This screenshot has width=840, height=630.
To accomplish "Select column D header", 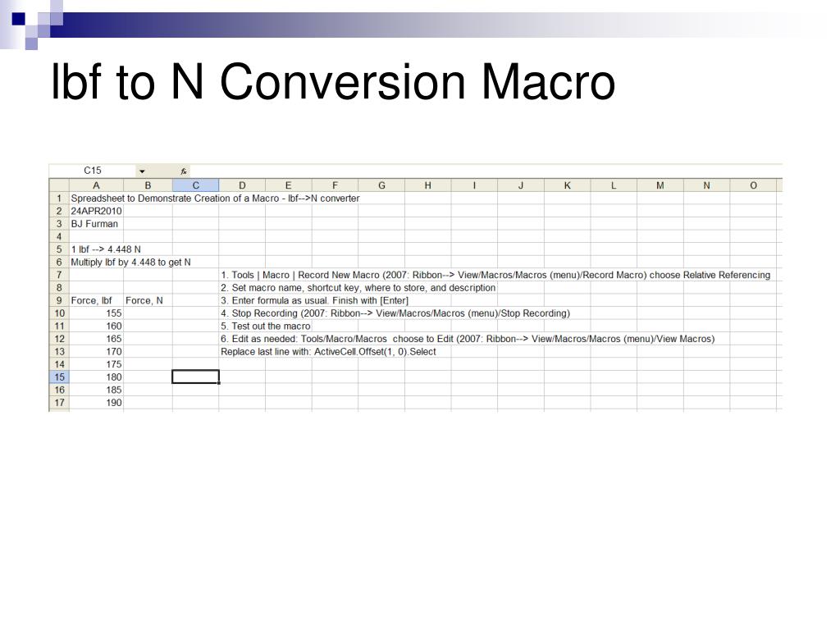I will [242, 185].
